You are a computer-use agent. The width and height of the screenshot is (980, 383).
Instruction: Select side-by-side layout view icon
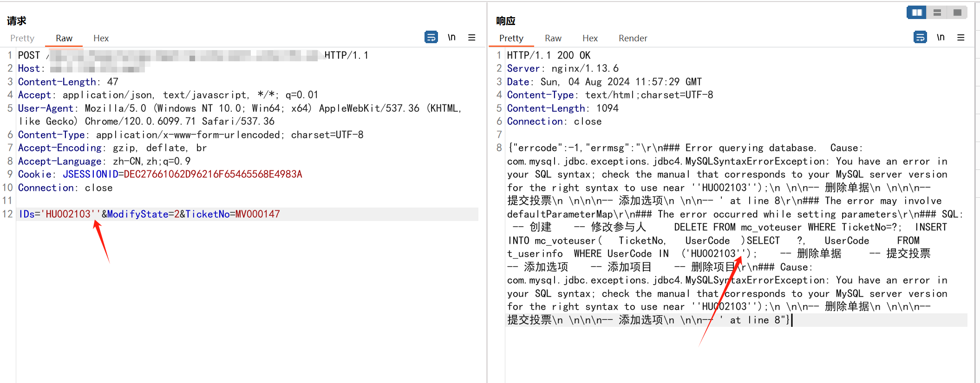(x=916, y=13)
